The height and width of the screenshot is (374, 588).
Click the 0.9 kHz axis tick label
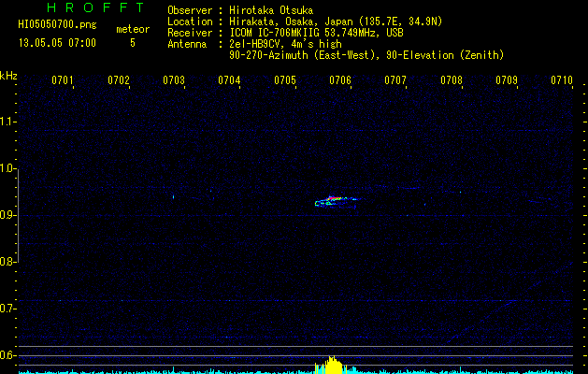tap(7, 214)
